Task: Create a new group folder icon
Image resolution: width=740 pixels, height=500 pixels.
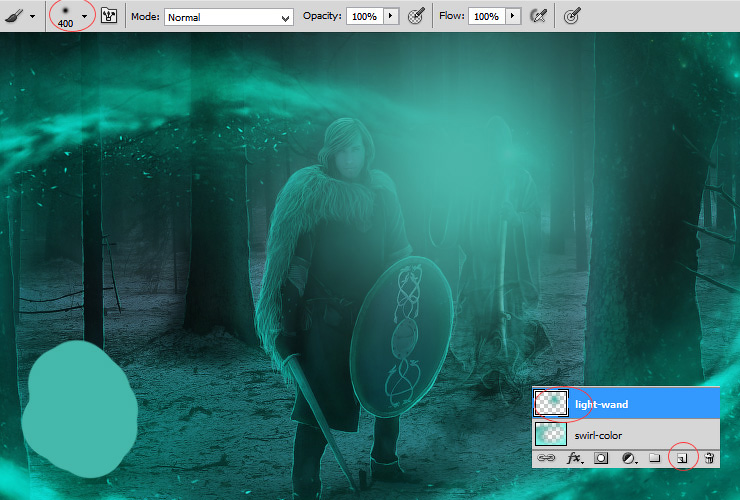Action: [655, 458]
